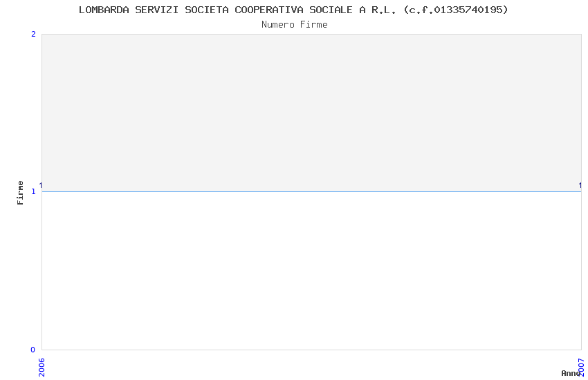Click the blue data line in the chart
Screen dimensions: 588x380
coord(311,191)
